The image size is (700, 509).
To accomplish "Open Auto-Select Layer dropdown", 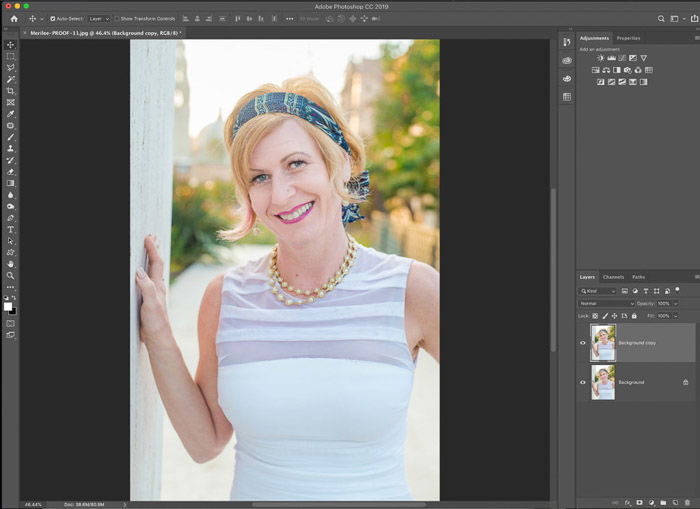I will (99, 19).
